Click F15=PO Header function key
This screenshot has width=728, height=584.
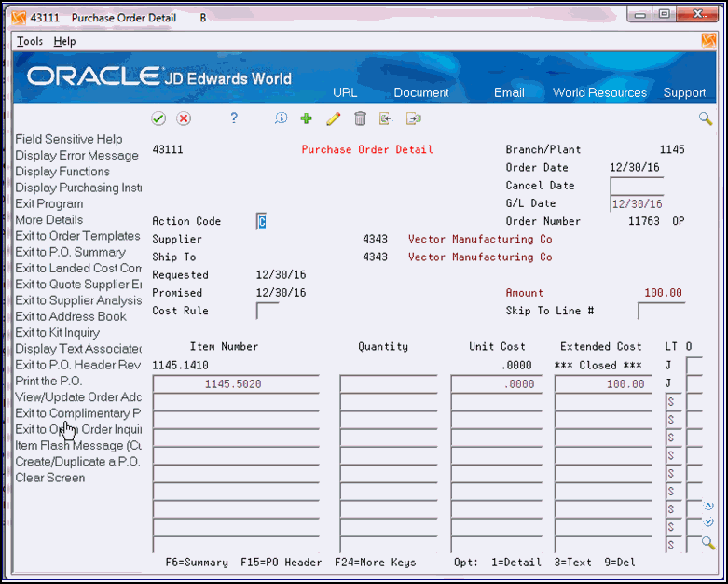[x=281, y=563]
